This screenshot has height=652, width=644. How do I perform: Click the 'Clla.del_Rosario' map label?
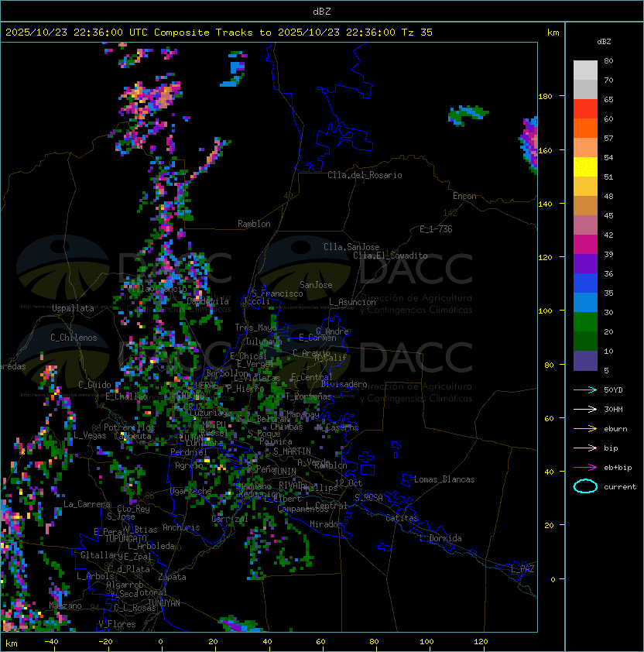click(365, 175)
